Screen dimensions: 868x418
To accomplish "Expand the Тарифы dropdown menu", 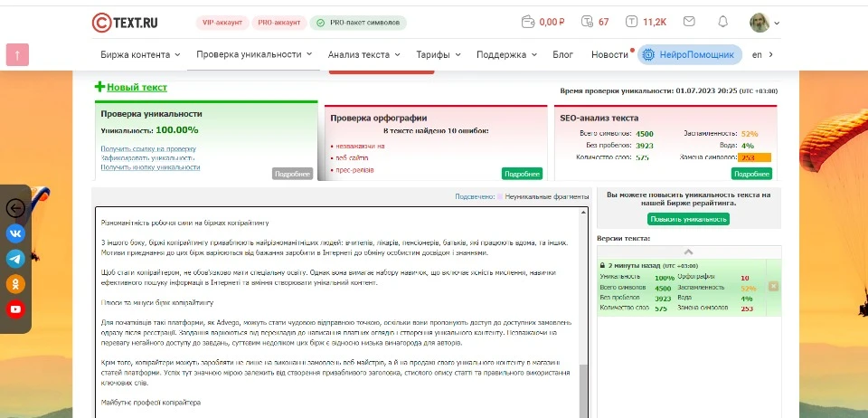I will tap(439, 54).
